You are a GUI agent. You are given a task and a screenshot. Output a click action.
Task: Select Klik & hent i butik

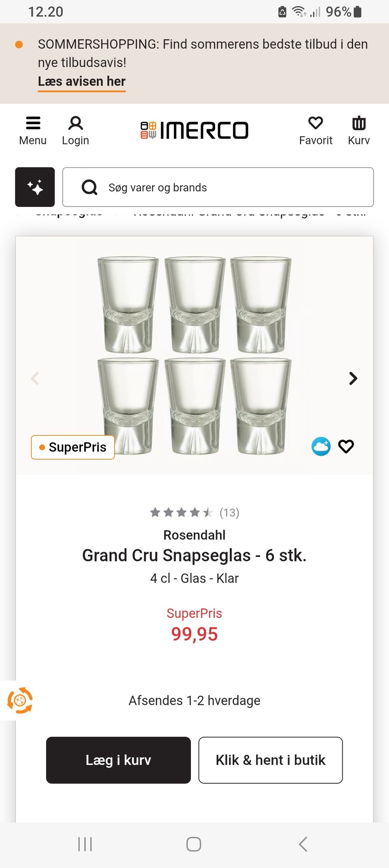point(271,760)
